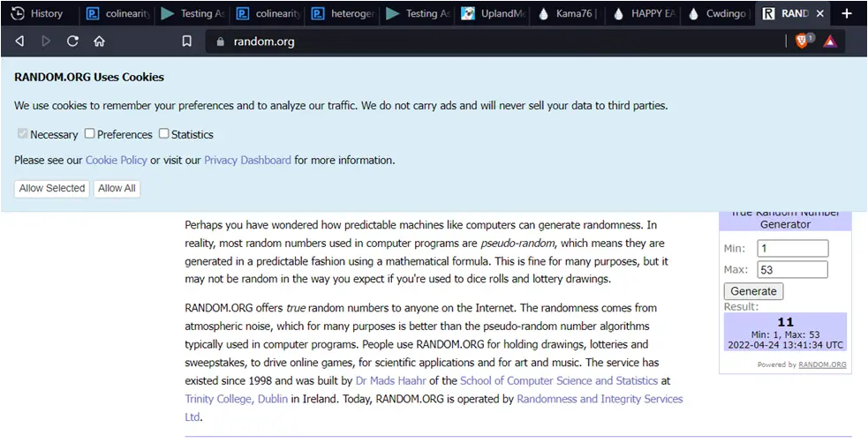Open the Trinity College, Dublin link
The height and width of the screenshot is (443, 868).
coord(237,399)
